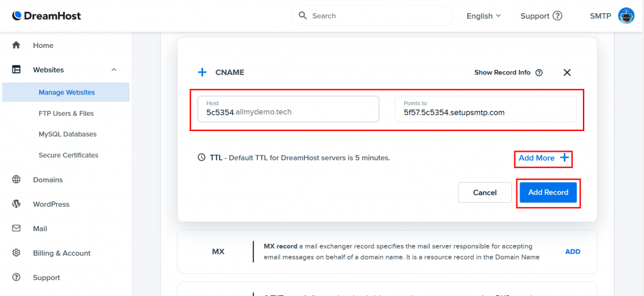Click the Billing & Account gear icon
644x296 pixels.
point(16,253)
